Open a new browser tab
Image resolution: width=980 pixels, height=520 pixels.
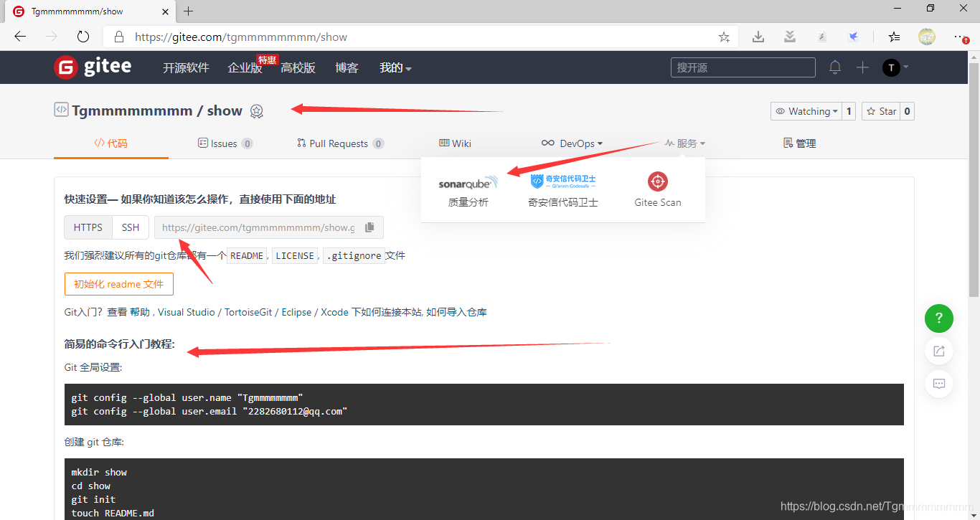pos(189,11)
